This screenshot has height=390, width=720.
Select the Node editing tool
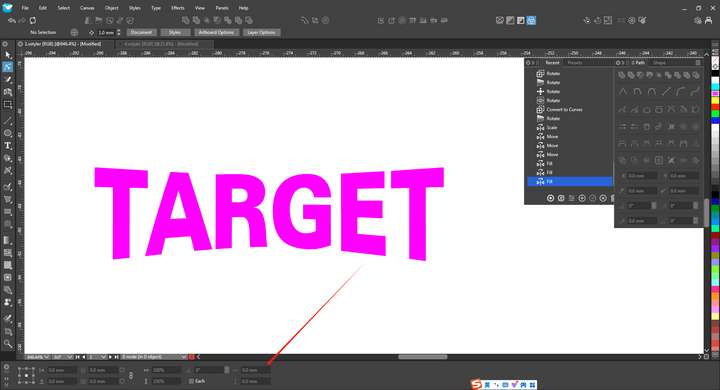pos(8,67)
